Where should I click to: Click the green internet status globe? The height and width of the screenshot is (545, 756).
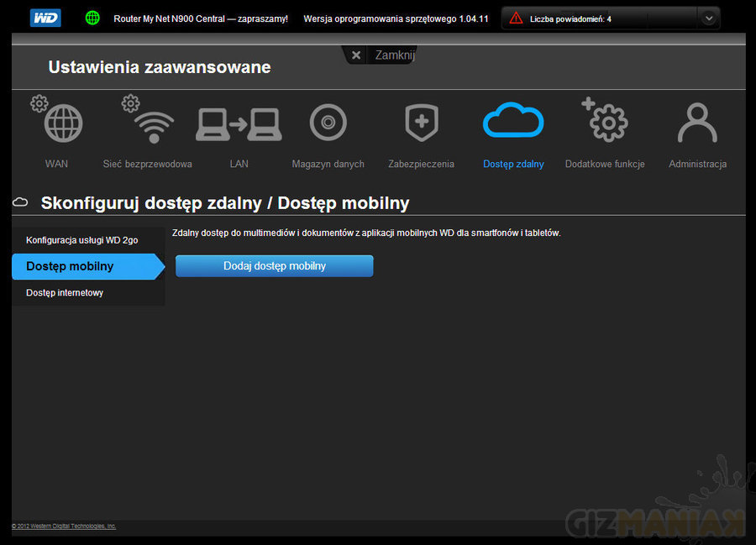point(92,18)
